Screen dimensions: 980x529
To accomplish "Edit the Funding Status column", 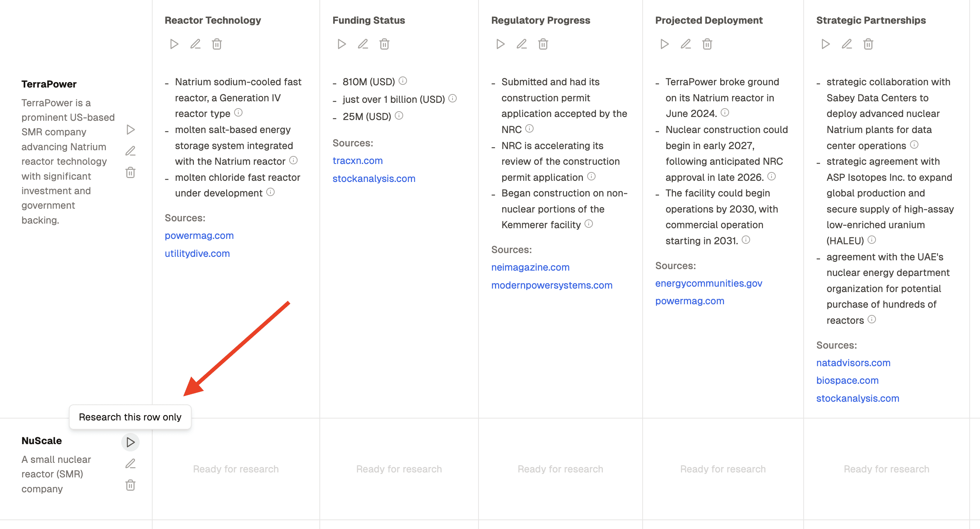I will 363,44.
